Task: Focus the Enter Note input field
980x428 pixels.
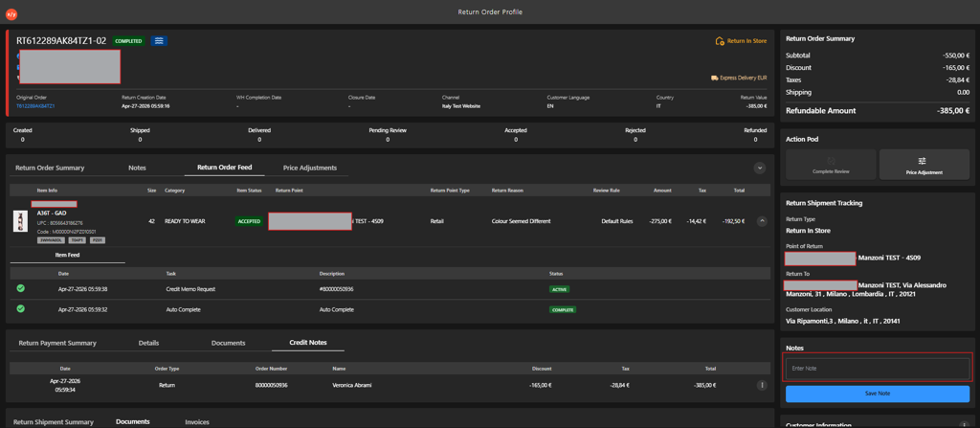Action: (878, 369)
